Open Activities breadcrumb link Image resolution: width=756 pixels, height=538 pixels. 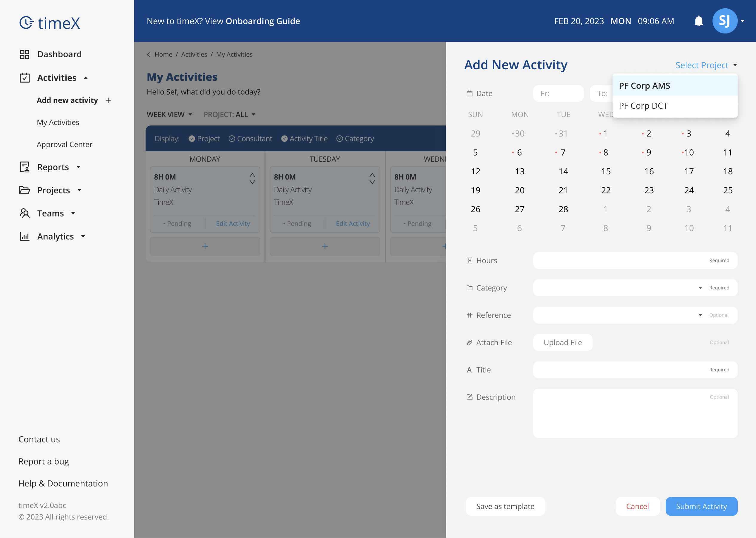click(x=194, y=54)
